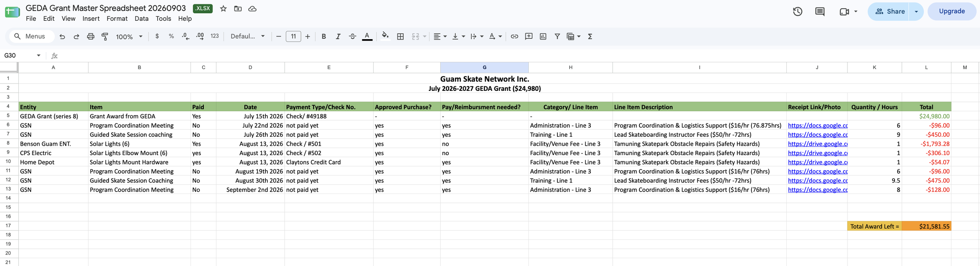The width and height of the screenshot is (980, 266).
Task: Open version history clock icon
Action: (797, 11)
